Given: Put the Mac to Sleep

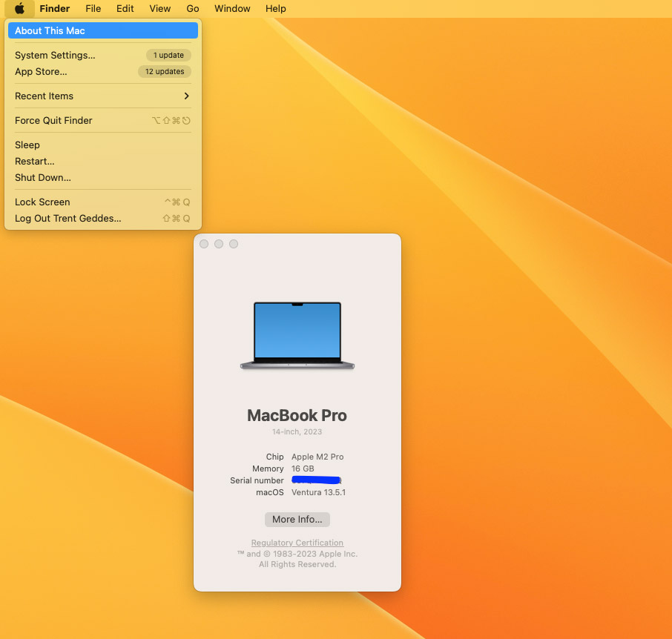Looking at the screenshot, I should (x=103, y=145).
